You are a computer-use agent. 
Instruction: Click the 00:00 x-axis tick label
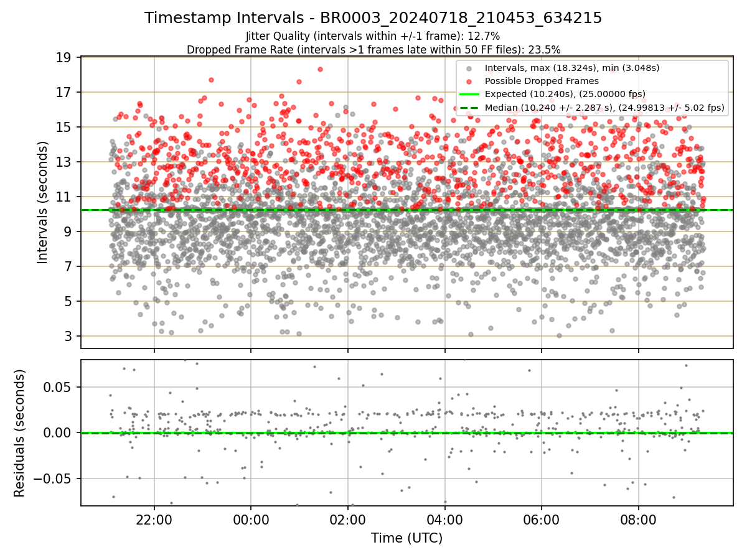point(251,519)
